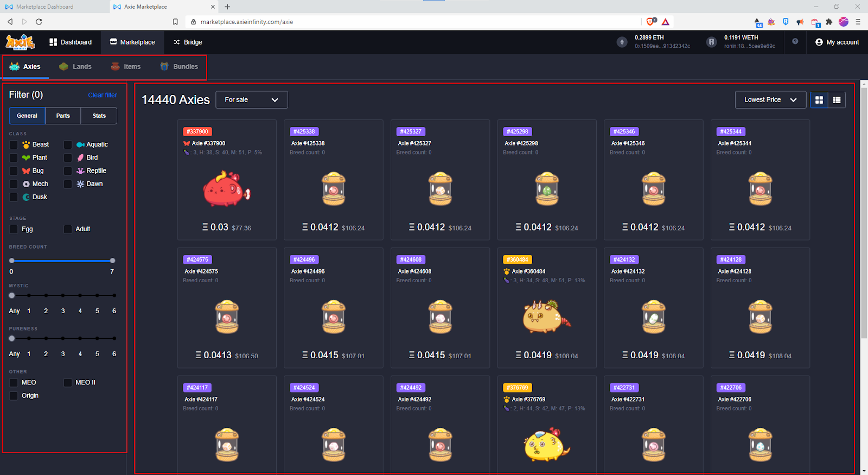Tick the MEO checkbox
Image resolution: width=868 pixels, height=475 pixels.
pos(14,383)
